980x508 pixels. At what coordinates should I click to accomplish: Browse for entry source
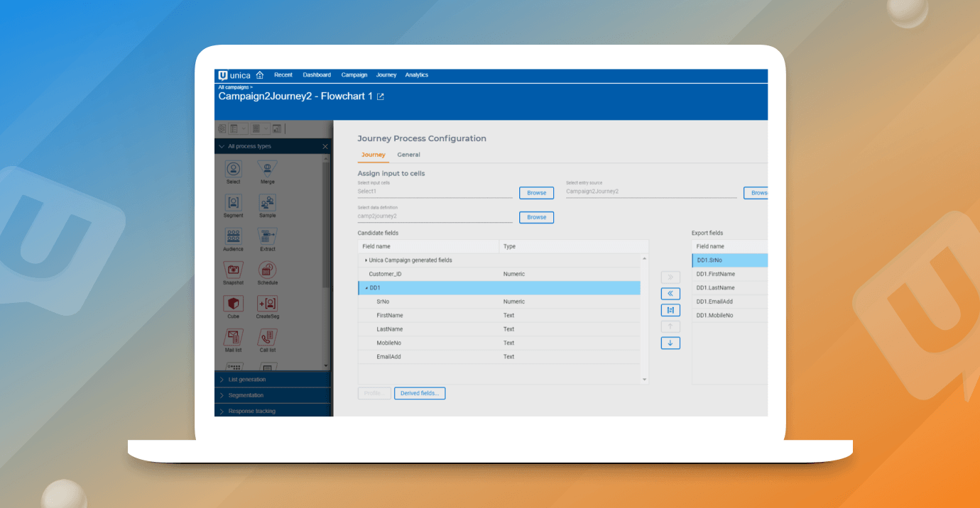pyautogui.click(x=756, y=193)
